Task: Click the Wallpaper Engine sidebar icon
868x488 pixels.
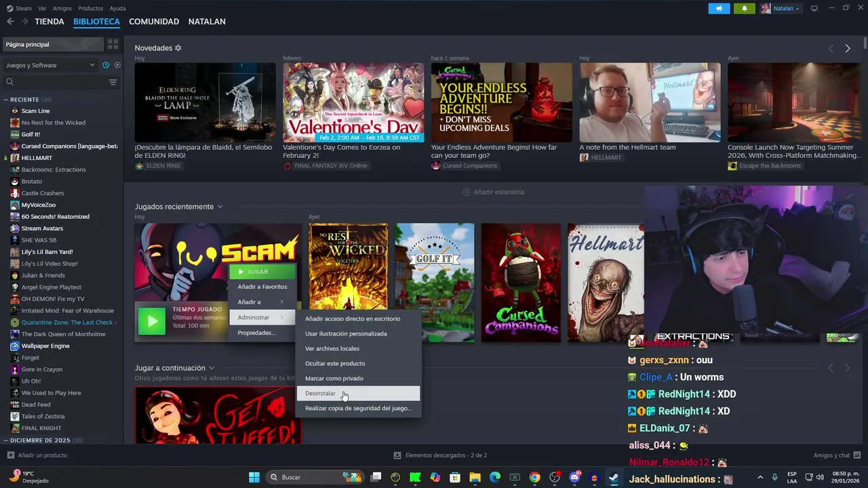Action: (x=15, y=346)
